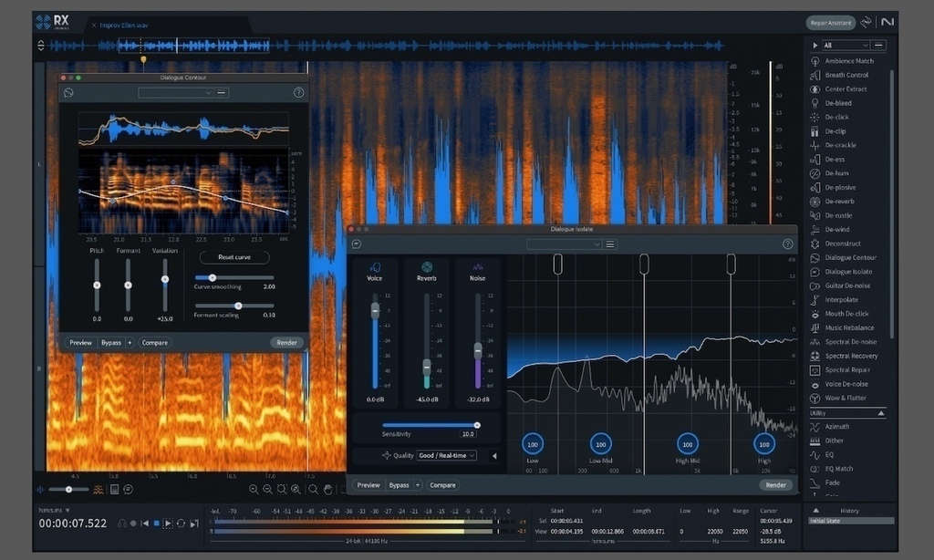The width and height of the screenshot is (934, 560).
Task: Collapse the History panel
Action: 816,511
